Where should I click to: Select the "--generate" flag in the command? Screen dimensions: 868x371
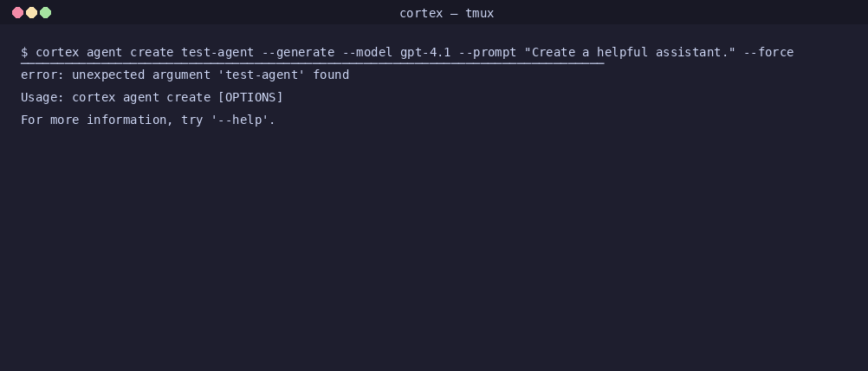(298, 52)
